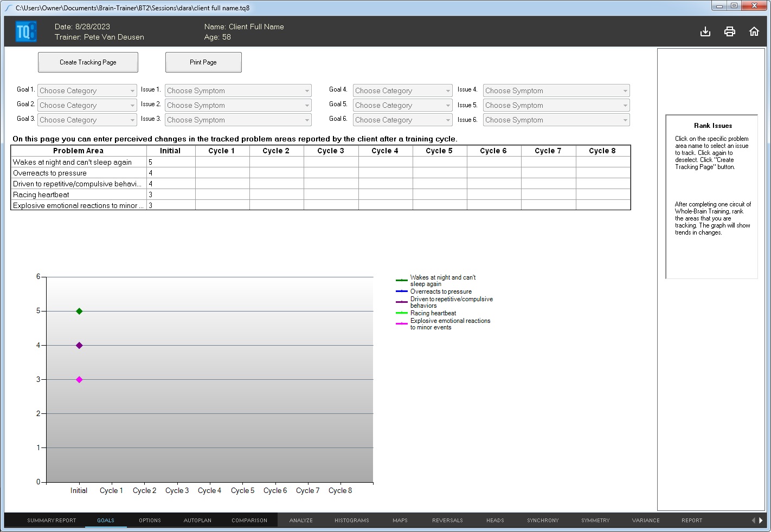Image resolution: width=771 pixels, height=532 pixels.
Task: Click the Print Page button
Action: (203, 62)
